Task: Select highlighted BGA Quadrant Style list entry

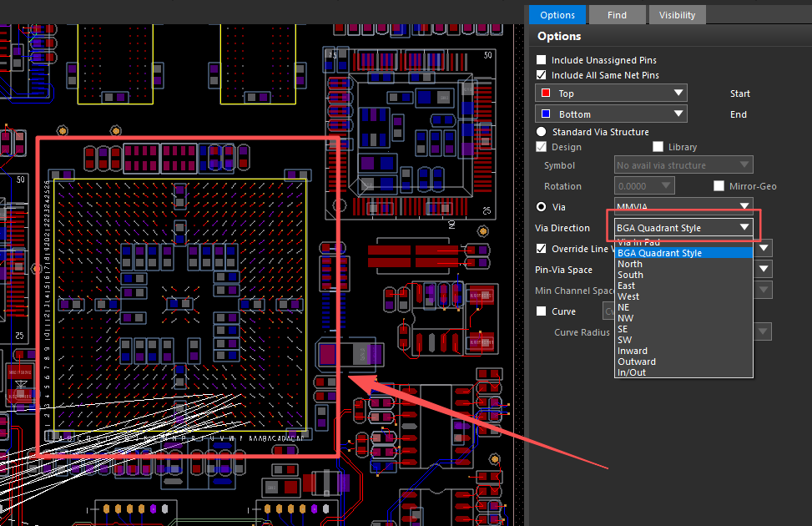Action: coord(659,253)
